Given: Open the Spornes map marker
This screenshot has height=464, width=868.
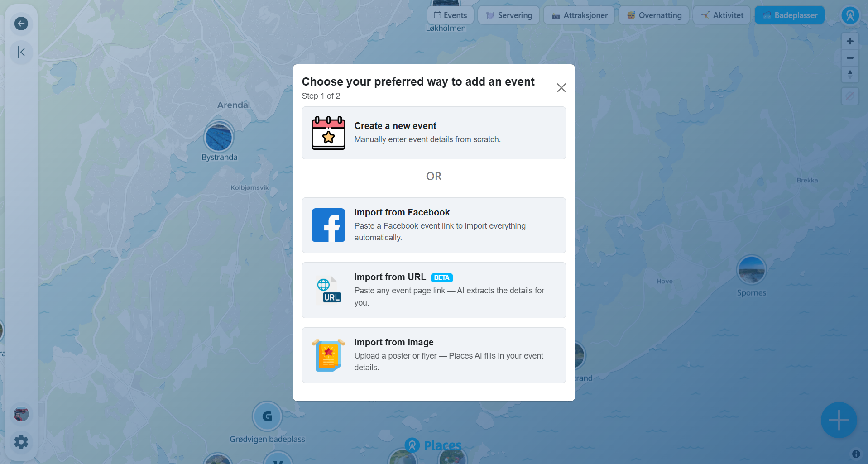Looking at the screenshot, I should click(751, 270).
